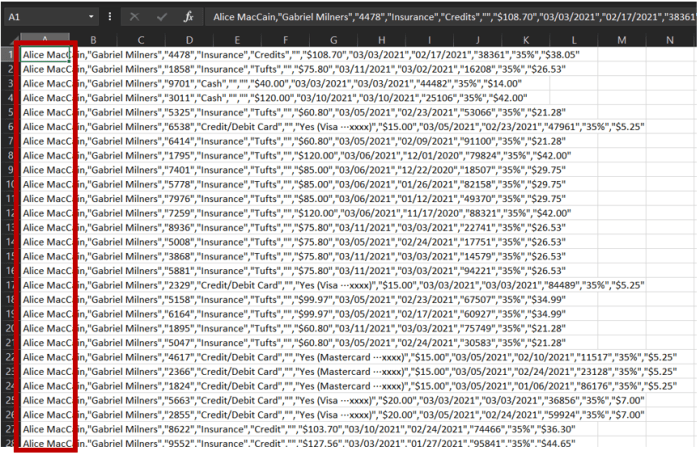The image size is (700, 455).
Task: Click the Visa row containing "6538"
Action: tap(333, 127)
